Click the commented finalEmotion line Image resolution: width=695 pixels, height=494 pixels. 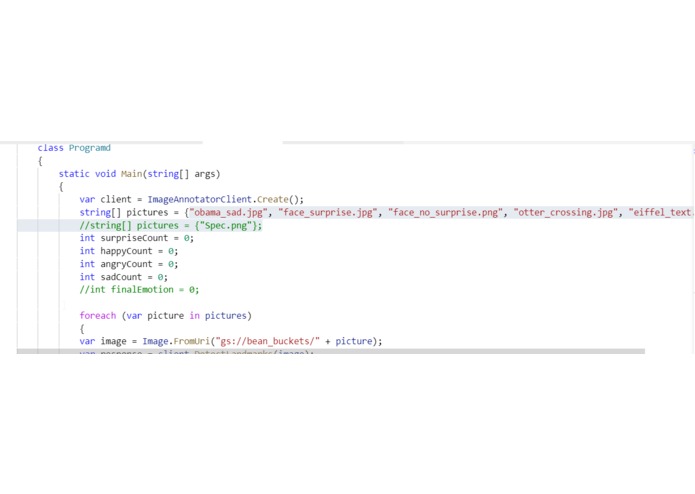click(x=139, y=290)
